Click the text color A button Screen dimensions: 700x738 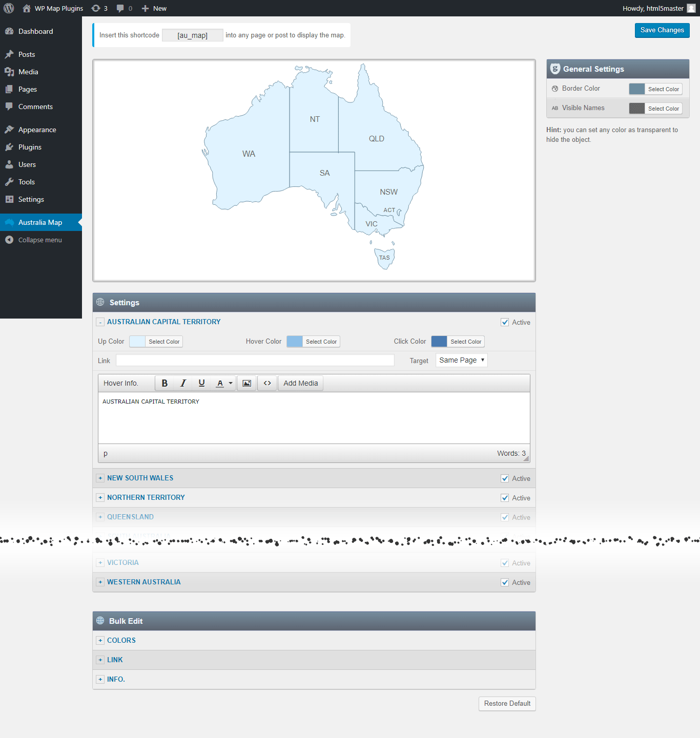[220, 383]
